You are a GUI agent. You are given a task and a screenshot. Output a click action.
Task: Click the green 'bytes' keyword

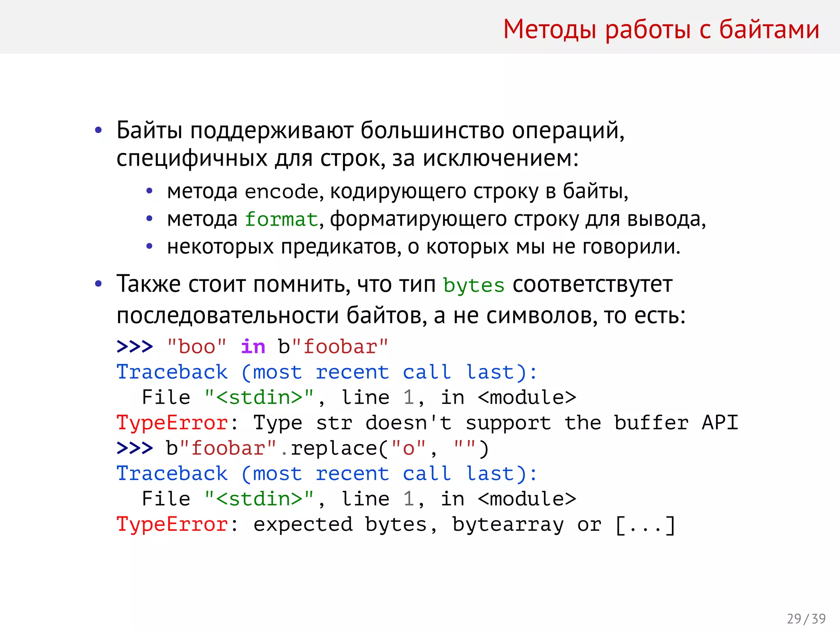[x=473, y=285]
